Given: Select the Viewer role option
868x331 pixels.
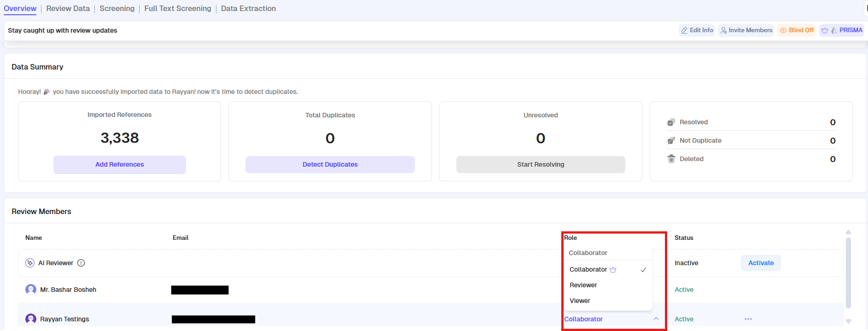Looking at the screenshot, I should 580,301.
